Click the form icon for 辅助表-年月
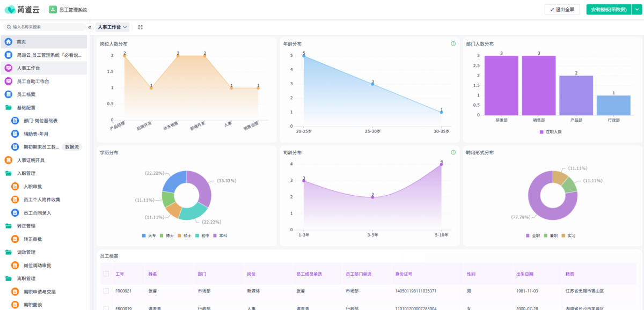Screen dimensions: 644x310 point(15,134)
